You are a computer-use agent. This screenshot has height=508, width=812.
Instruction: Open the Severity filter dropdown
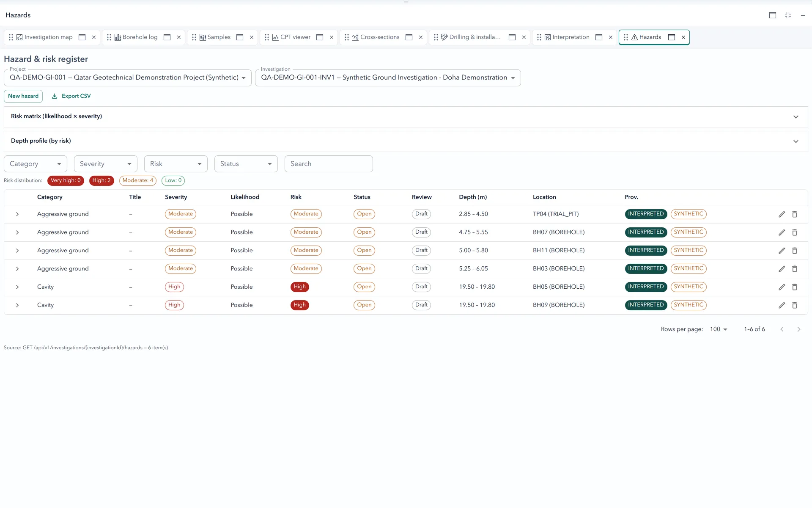coord(106,164)
